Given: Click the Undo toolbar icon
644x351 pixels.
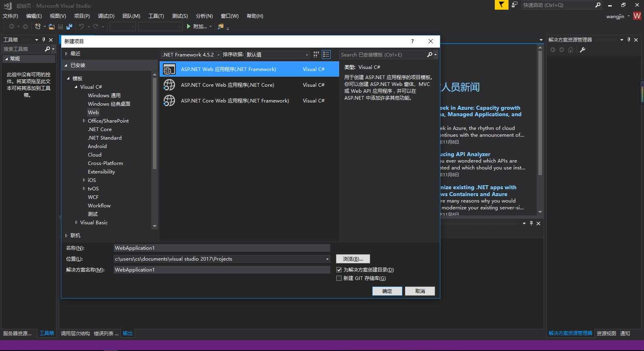Looking at the screenshot, I should click(81, 27).
